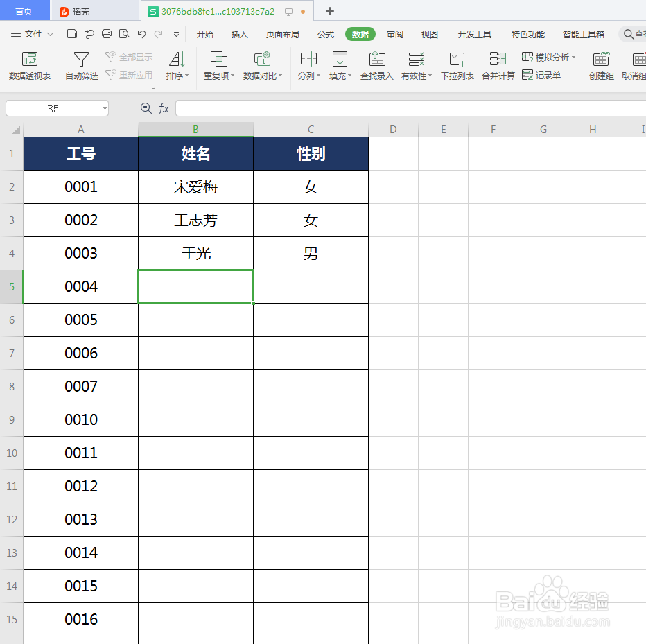Image resolution: width=646 pixels, height=644 pixels.
Task: Click the Undo arrow icon
Action: (x=141, y=34)
